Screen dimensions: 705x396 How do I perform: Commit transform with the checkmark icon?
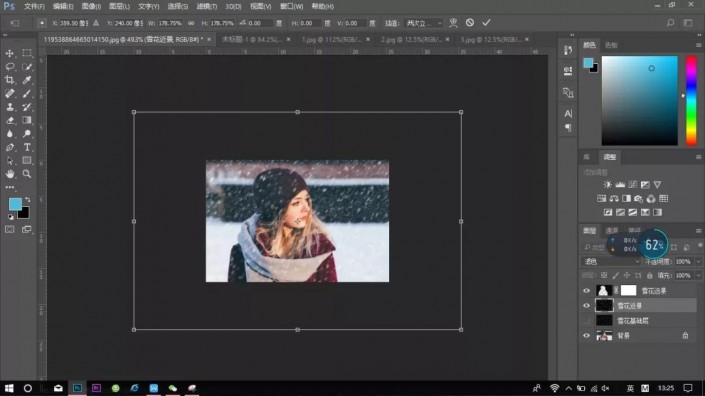pyautogui.click(x=486, y=22)
